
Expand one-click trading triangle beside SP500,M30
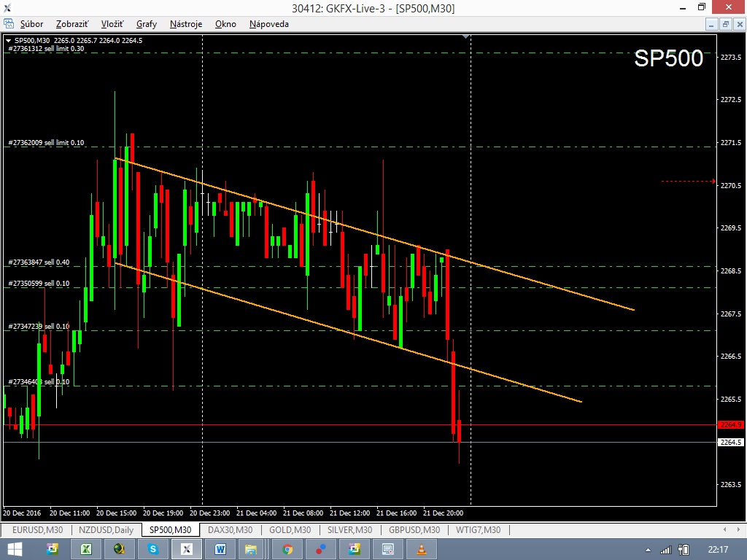click(x=8, y=41)
